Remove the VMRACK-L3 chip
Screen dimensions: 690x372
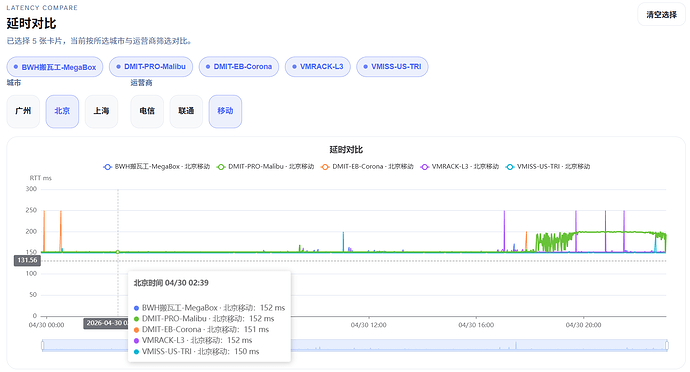pos(317,67)
